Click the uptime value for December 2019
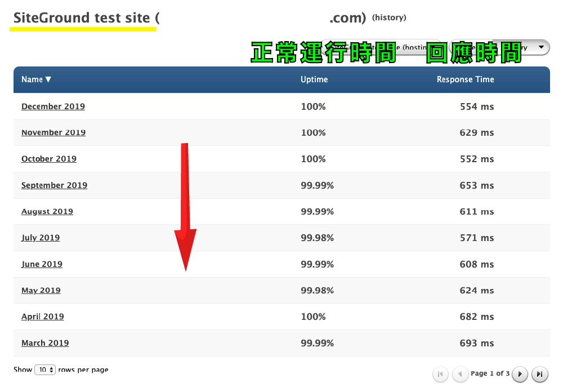The height and width of the screenshot is (392, 563). [313, 106]
